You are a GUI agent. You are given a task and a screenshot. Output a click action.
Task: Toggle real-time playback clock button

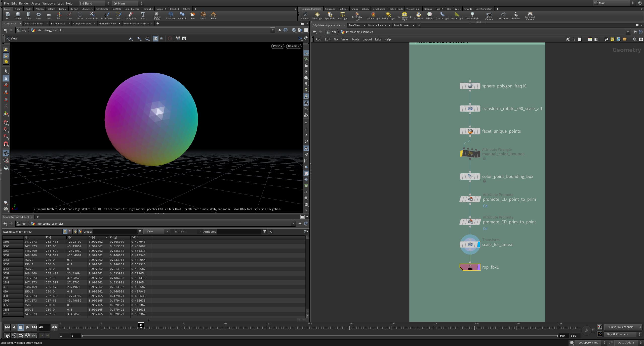[x=27, y=335]
